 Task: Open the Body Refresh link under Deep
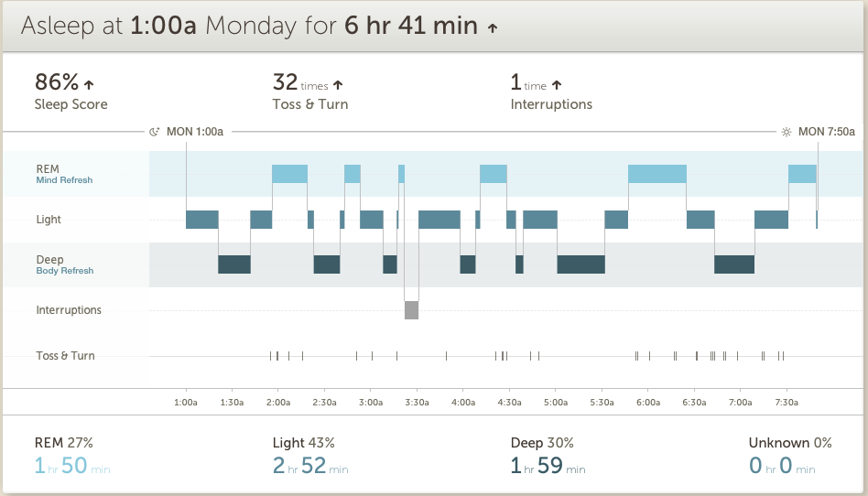(64, 271)
